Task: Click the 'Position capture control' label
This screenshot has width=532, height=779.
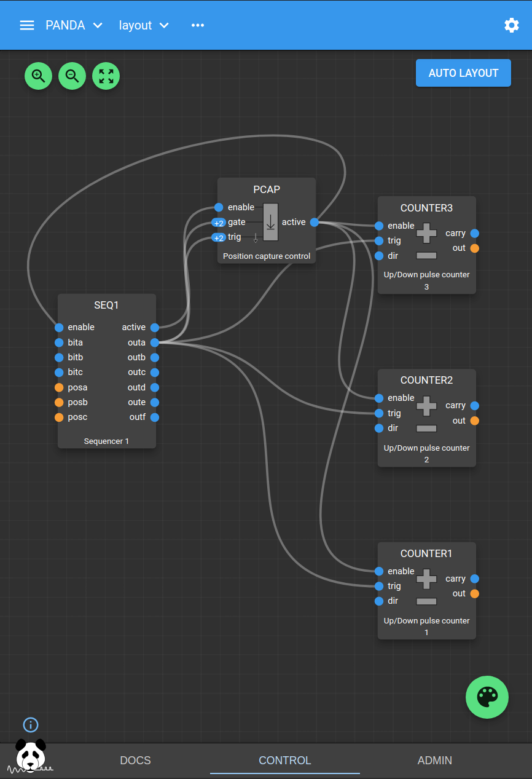Action: coord(267,256)
